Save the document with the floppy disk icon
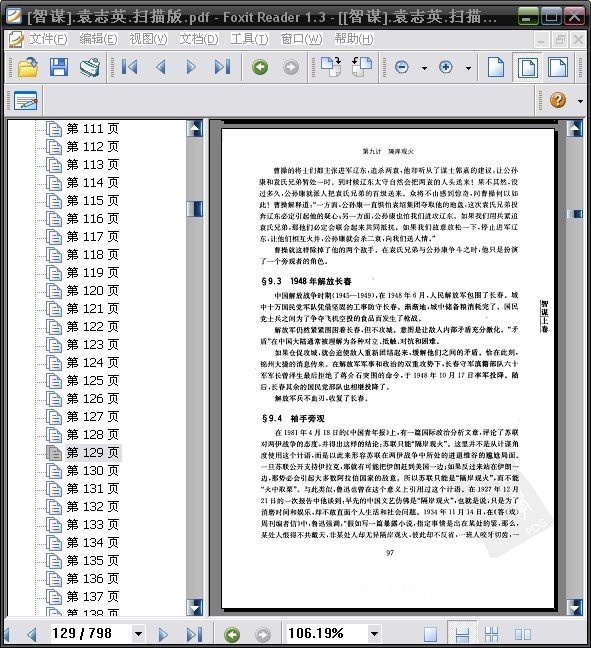 [x=59, y=67]
